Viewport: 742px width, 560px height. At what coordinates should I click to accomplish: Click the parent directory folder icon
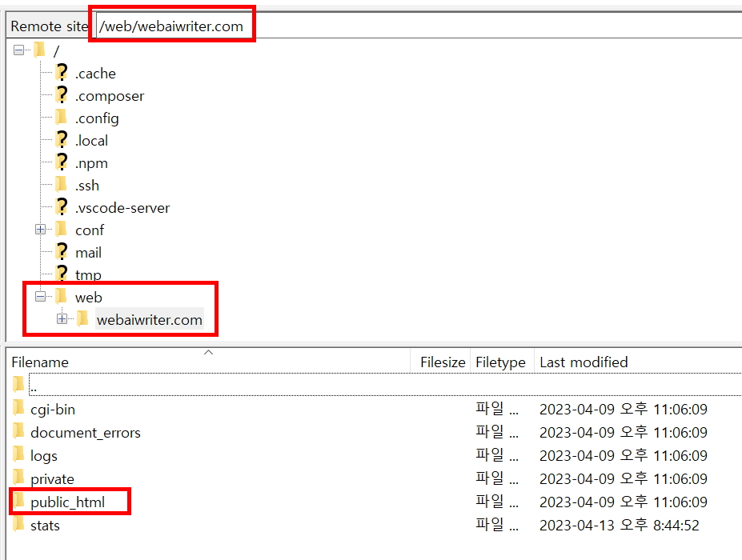click(18, 383)
